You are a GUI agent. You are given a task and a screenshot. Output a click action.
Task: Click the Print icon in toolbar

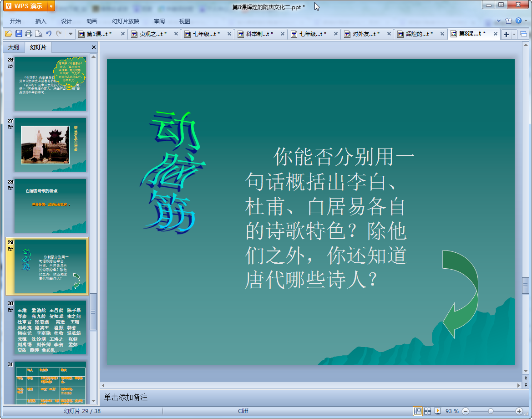tap(29, 34)
